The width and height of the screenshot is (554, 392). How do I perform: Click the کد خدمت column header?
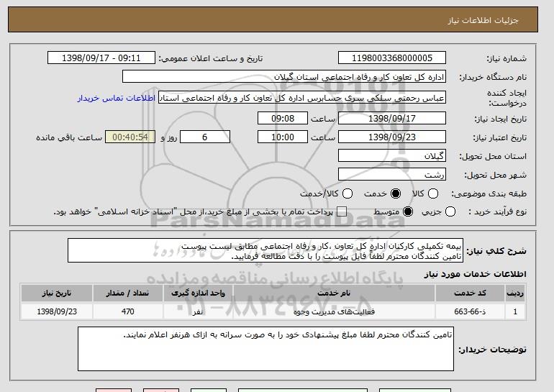point(470,293)
